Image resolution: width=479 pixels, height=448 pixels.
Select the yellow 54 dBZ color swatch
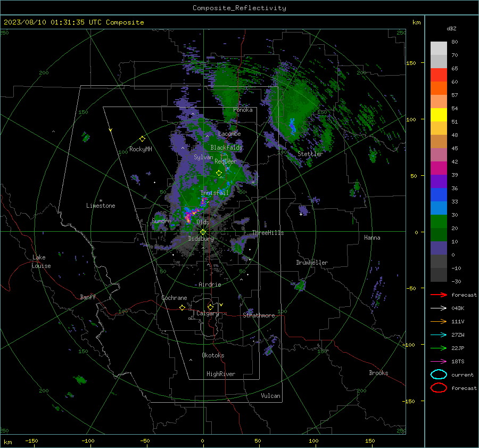pyautogui.click(x=439, y=115)
